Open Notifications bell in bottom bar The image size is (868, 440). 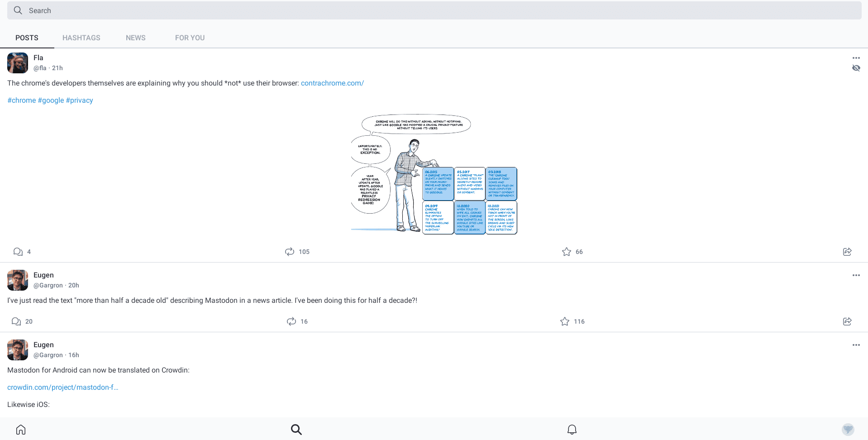[572, 429]
